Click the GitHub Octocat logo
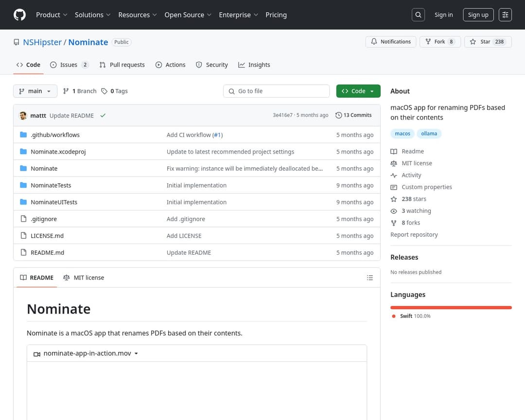 pyautogui.click(x=19, y=15)
